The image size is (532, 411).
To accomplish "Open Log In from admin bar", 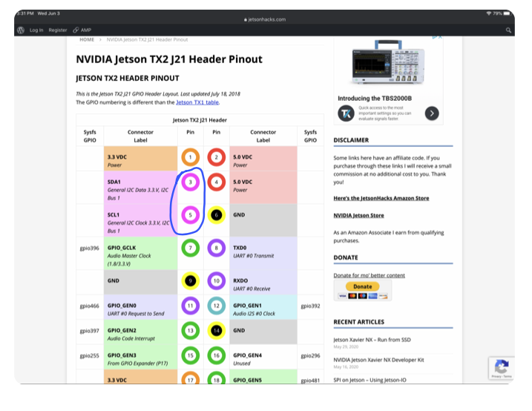I will point(36,30).
